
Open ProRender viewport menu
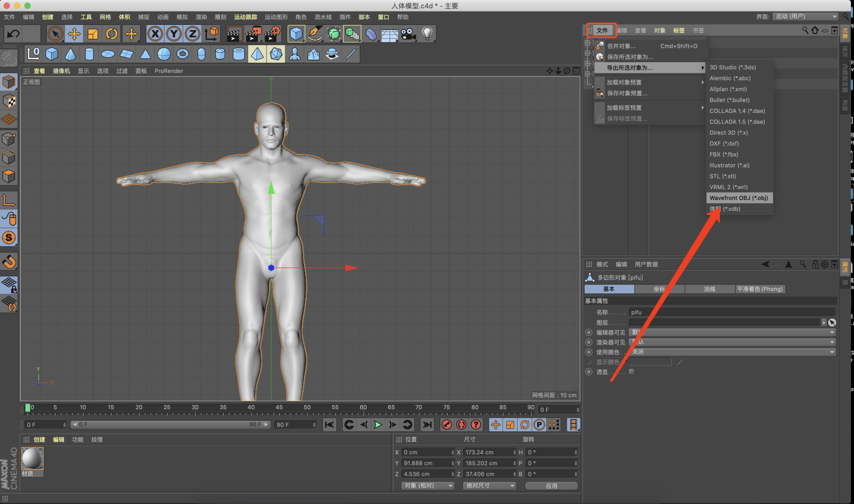pos(169,71)
